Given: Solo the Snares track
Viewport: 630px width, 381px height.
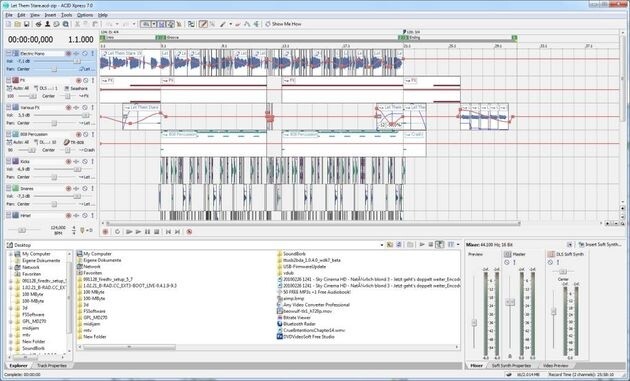Looking at the screenshot, I should pyautogui.click(x=92, y=188).
